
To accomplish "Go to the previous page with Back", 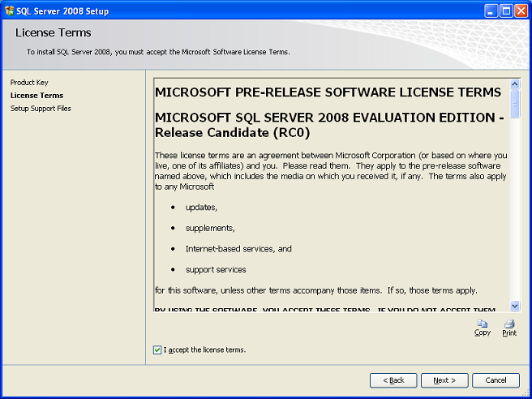I will tap(393, 380).
